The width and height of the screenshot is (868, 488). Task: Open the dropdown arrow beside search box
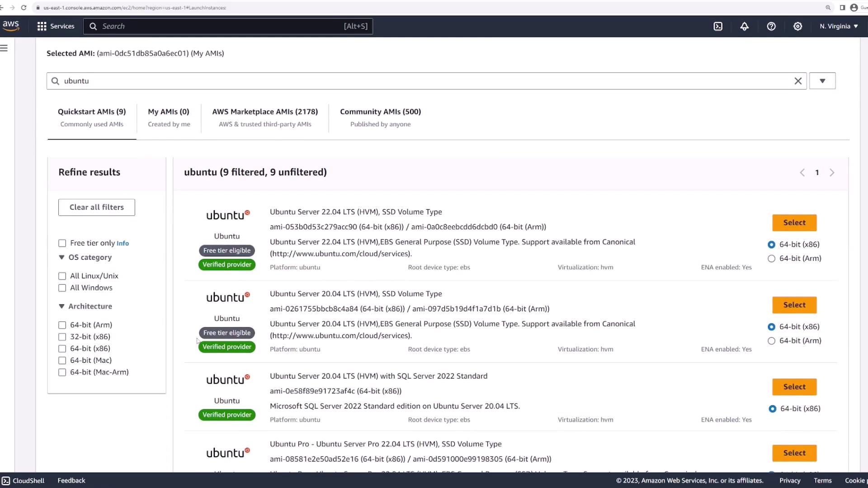[x=822, y=81]
